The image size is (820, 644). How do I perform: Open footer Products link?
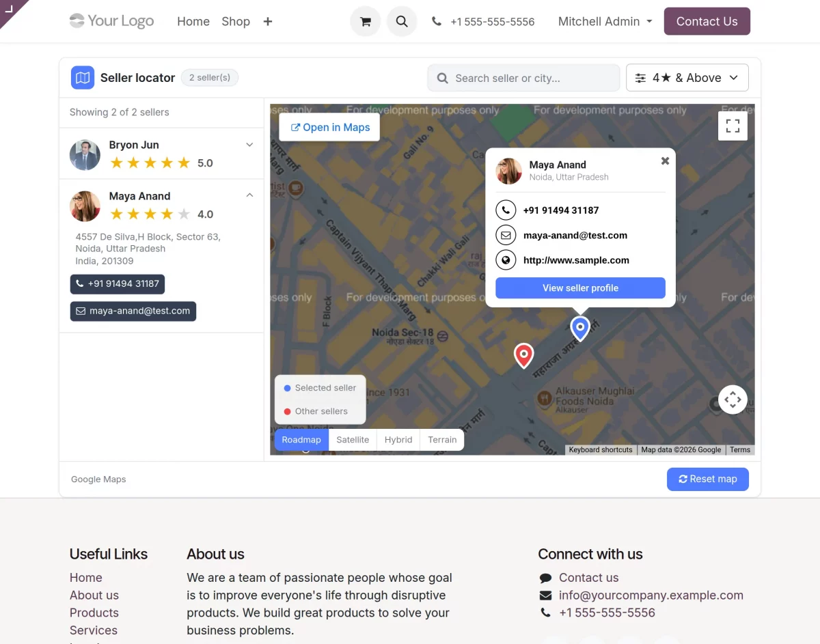[94, 613]
